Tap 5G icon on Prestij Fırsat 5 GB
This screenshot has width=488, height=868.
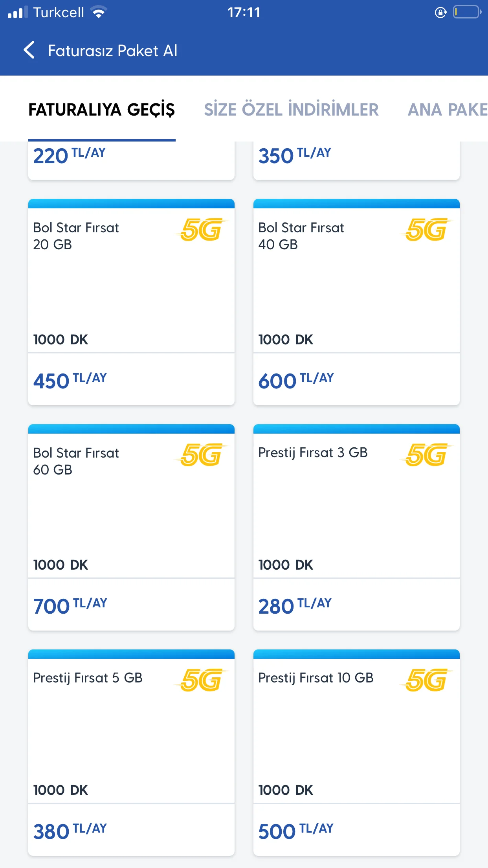click(201, 680)
